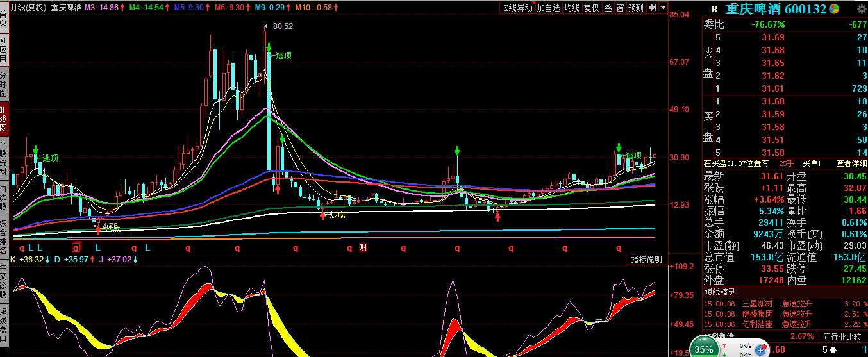
Task: Click the R marker icon before 重庆啤酒
Action: coord(714,10)
